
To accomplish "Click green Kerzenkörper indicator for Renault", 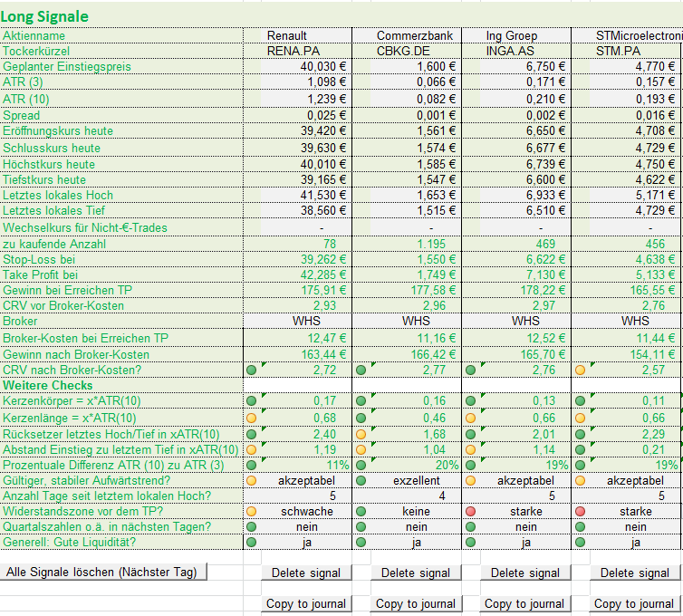I will tap(251, 400).
